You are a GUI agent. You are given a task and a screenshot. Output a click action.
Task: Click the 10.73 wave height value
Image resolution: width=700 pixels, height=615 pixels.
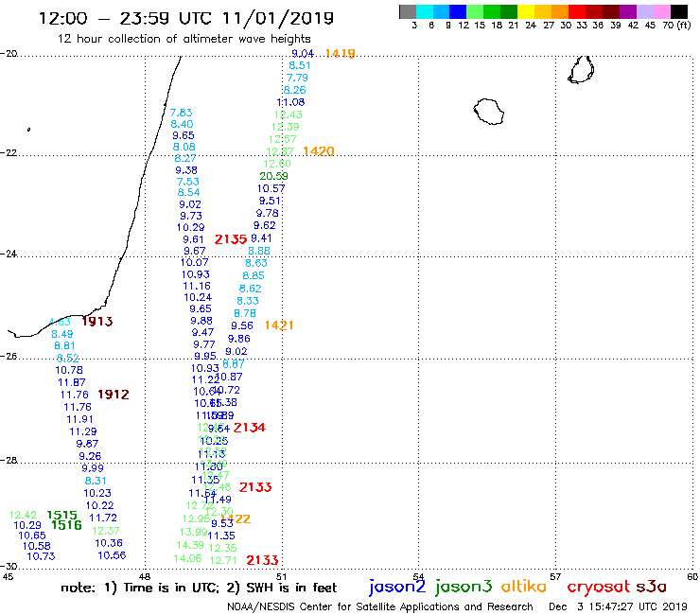41,556
